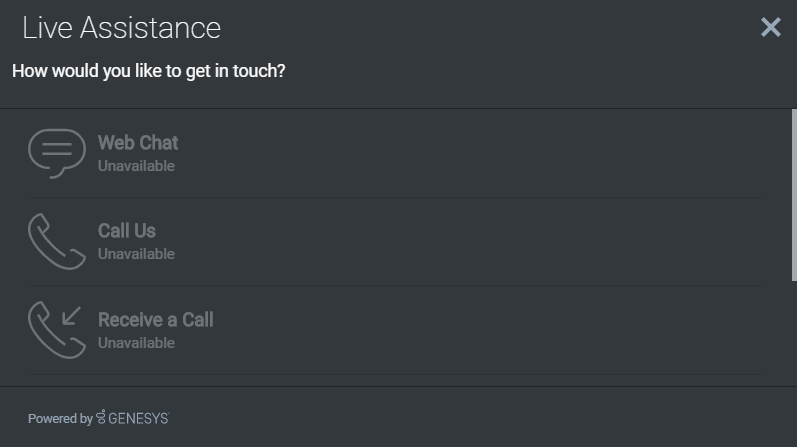Select the Web Chat option label
This screenshot has height=447, width=797.
click(138, 143)
